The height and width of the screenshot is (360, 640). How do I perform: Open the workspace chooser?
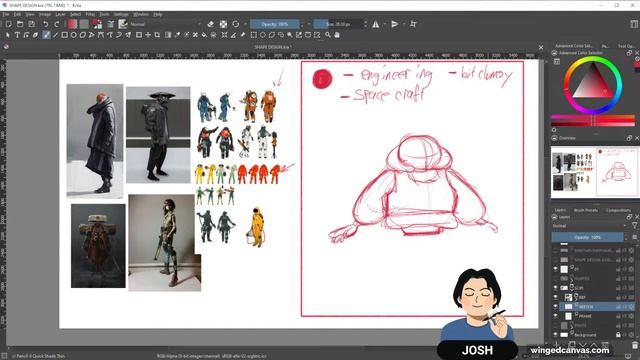point(634,24)
